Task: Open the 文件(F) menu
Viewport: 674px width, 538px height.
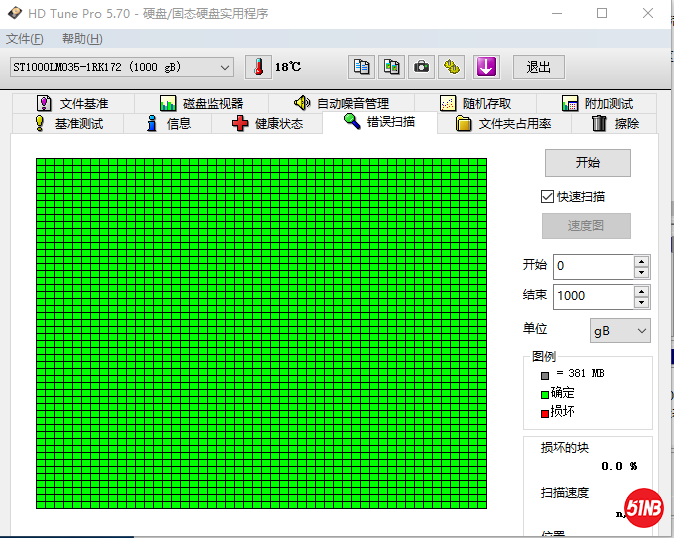Action: [x=25, y=39]
